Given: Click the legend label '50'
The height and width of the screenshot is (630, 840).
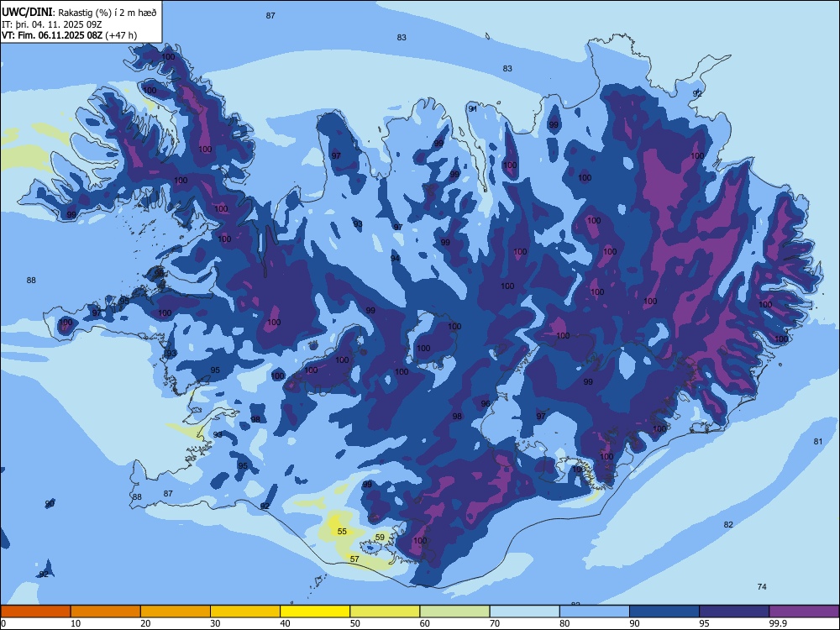Looking at the screenshot, I should (x=354, y=623).
